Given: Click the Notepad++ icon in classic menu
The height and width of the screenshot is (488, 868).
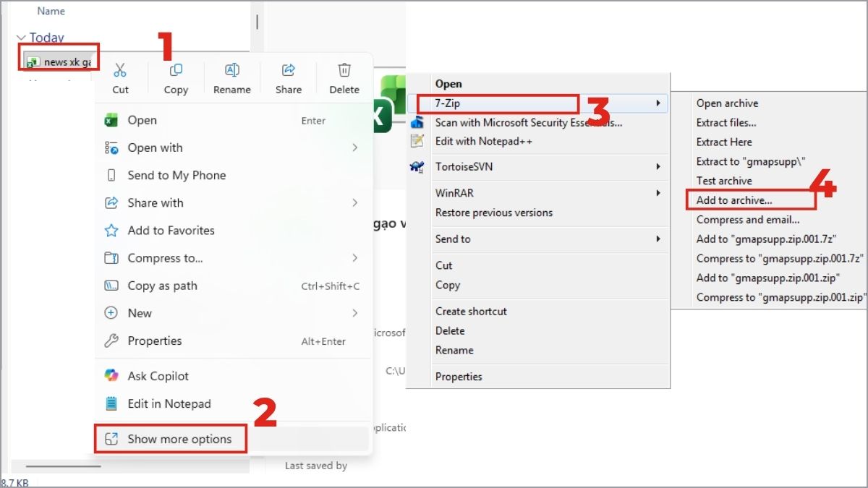Looking at the screenshot, I should [417, 142].
